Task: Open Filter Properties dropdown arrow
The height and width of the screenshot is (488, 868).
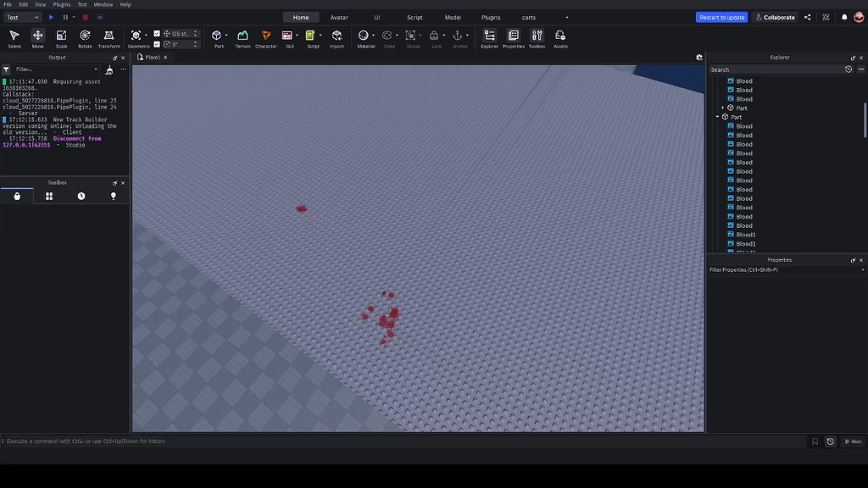Action: pyautogui.click(x=862, y=270)
